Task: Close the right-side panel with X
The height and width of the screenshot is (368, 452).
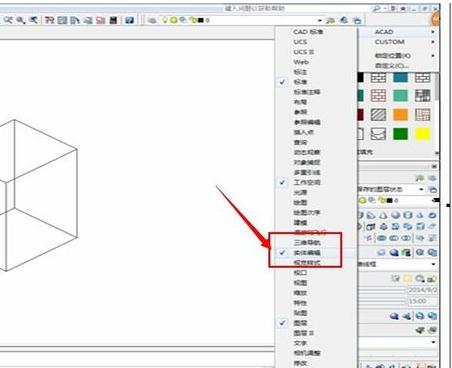Action: tap(434, 166)
